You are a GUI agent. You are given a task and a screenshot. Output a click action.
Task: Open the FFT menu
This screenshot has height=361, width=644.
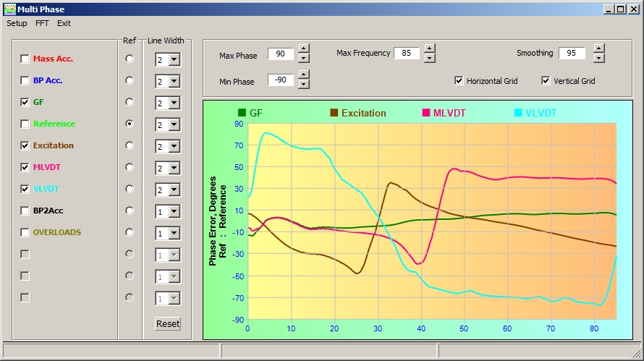pyautogui.click(x=42, y=23)
